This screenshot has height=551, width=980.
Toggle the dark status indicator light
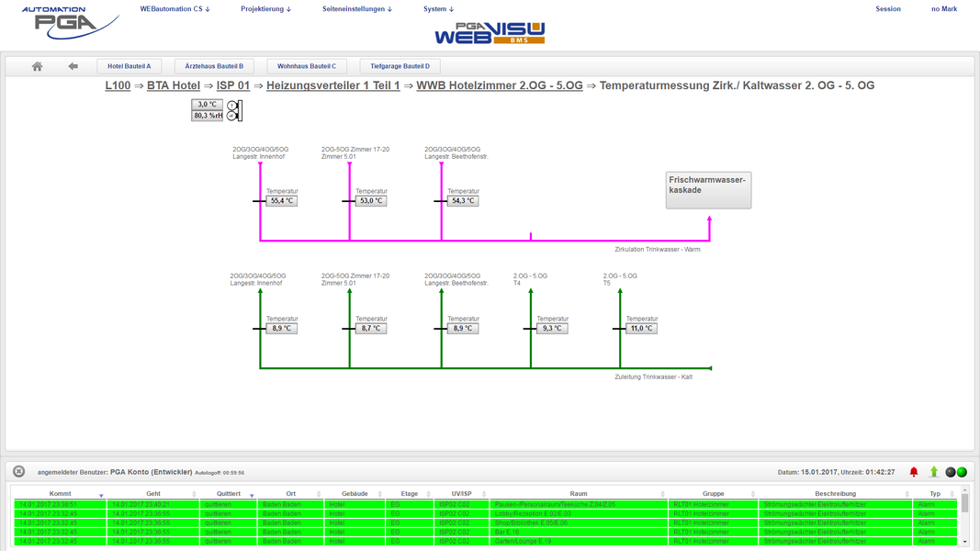[x=951, y=472]
